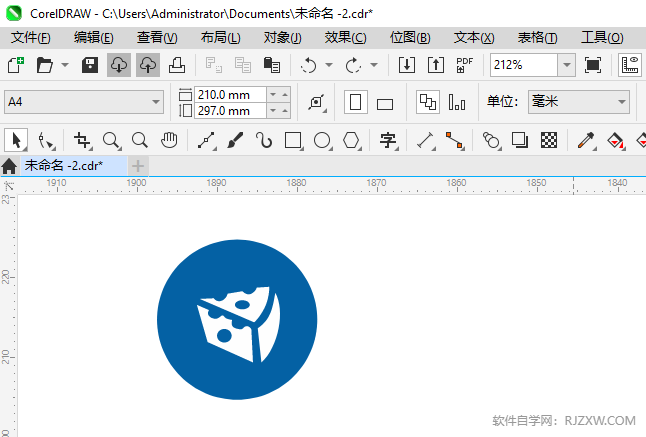Open the 工具(O) menu

point(602,38)
